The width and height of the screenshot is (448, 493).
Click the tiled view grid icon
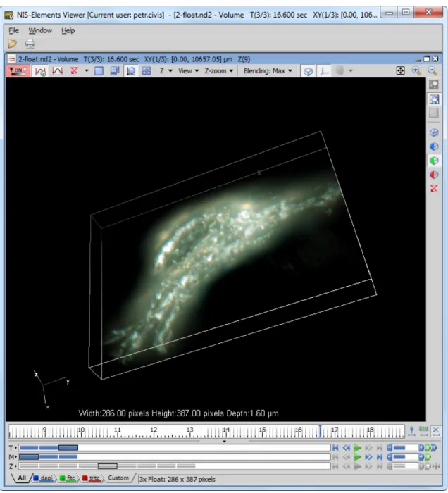[x=147, y=70]
